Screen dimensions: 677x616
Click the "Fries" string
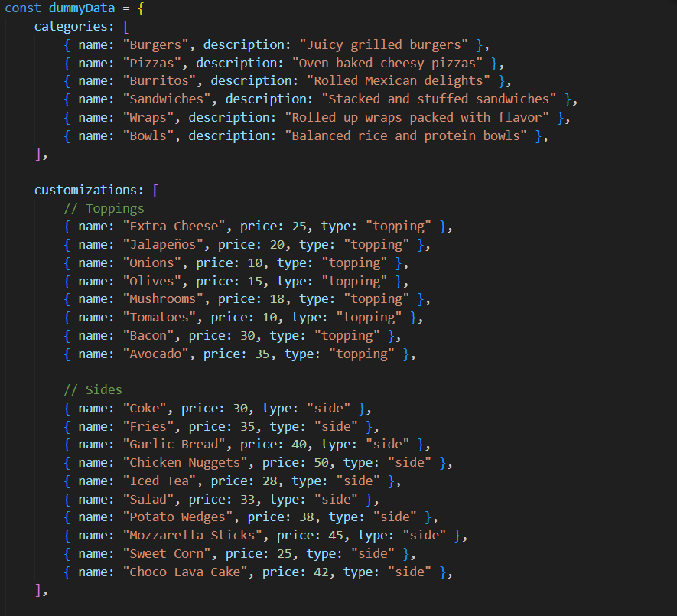(x=148, y=427)
